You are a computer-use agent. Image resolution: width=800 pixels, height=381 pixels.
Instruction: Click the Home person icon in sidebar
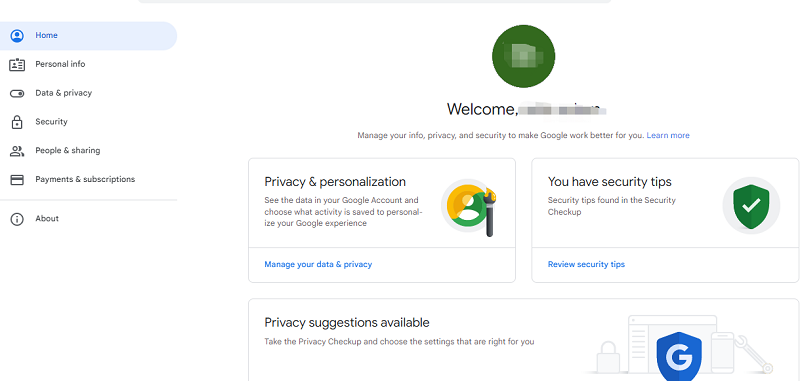point(17,36)
